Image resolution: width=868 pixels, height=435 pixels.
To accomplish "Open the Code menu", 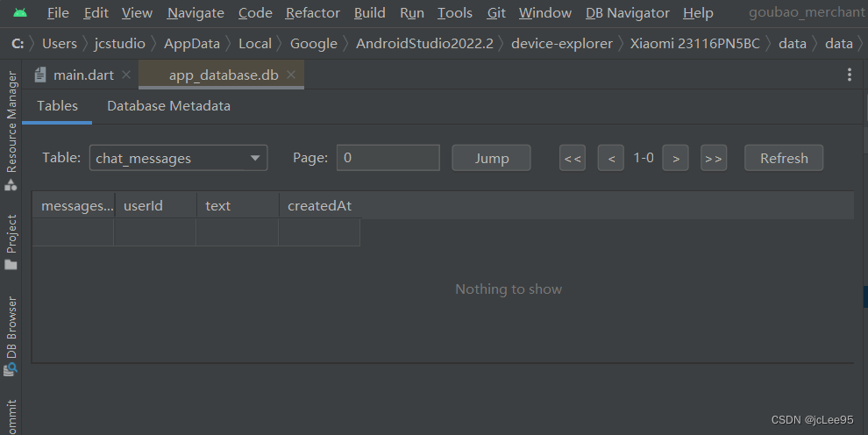I will point(255,13).
